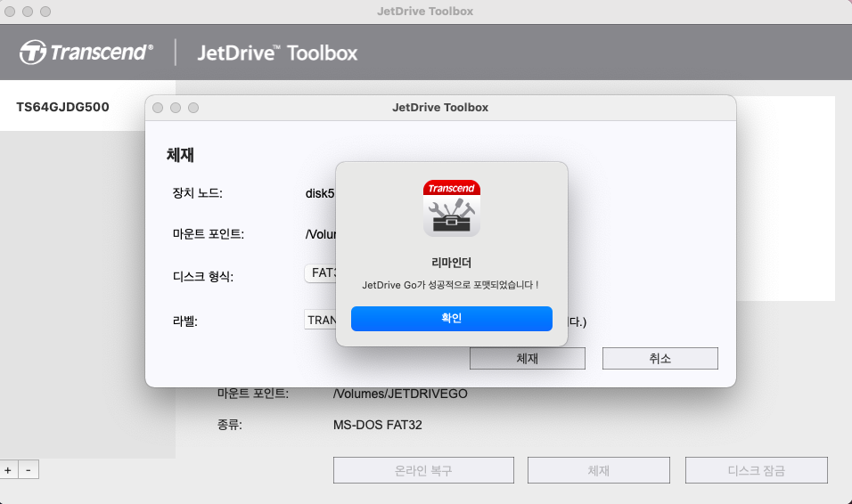Click the 라벨 text field
Screen dimensions: 852x504
pyautogui.click(x=321, y=320)
